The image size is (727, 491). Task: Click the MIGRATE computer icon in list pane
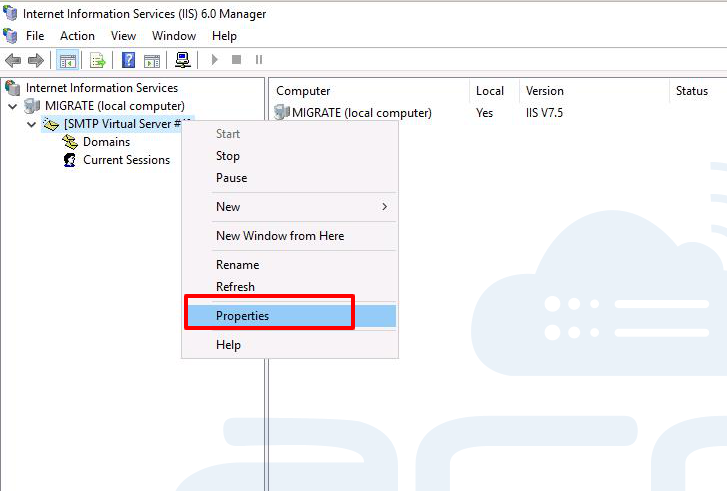[x=282, y=112]
